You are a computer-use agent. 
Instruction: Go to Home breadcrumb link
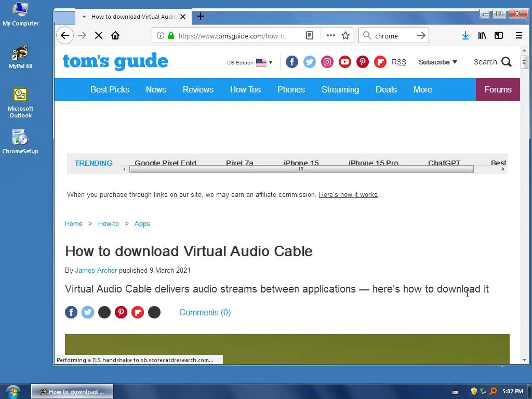(74, 224)
